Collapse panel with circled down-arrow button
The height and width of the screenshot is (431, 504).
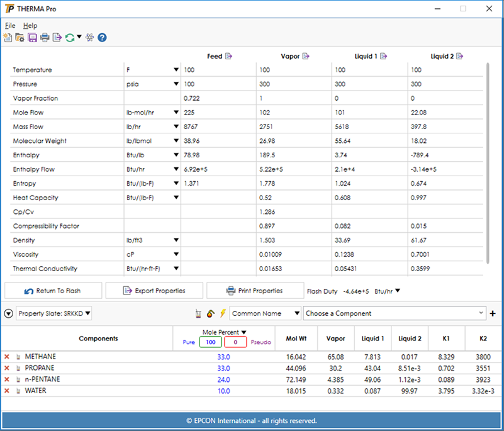pos(9,313)
